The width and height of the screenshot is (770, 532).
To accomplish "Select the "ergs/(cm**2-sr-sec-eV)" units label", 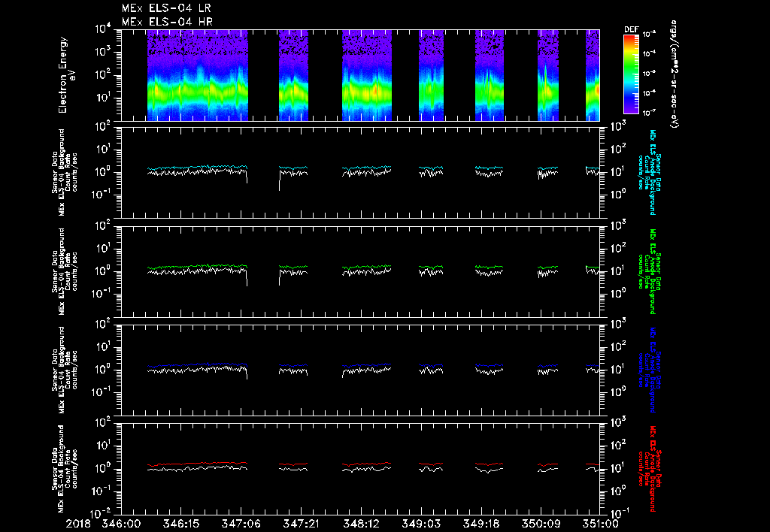I will point(675,74).
